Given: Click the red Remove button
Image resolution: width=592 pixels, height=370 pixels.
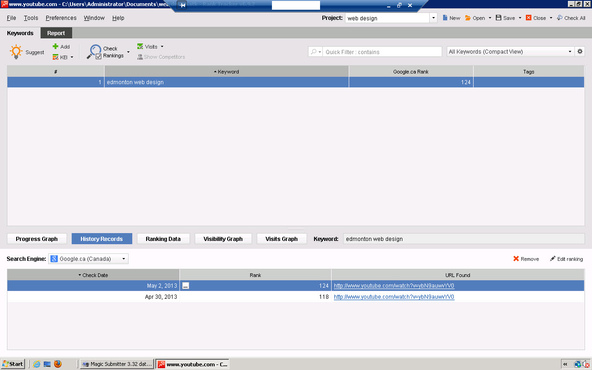Looking at the screenshot, I should (x=526, y=259).
